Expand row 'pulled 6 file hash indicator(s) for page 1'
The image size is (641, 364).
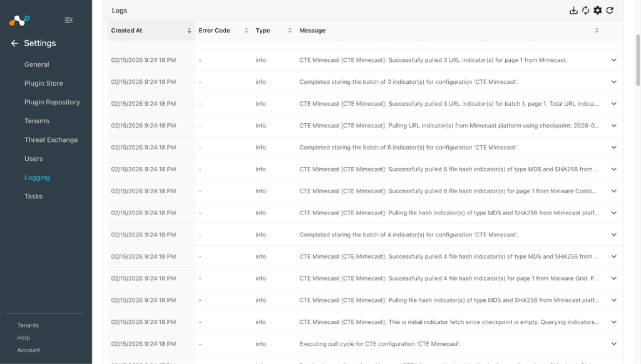coord(614,191)
